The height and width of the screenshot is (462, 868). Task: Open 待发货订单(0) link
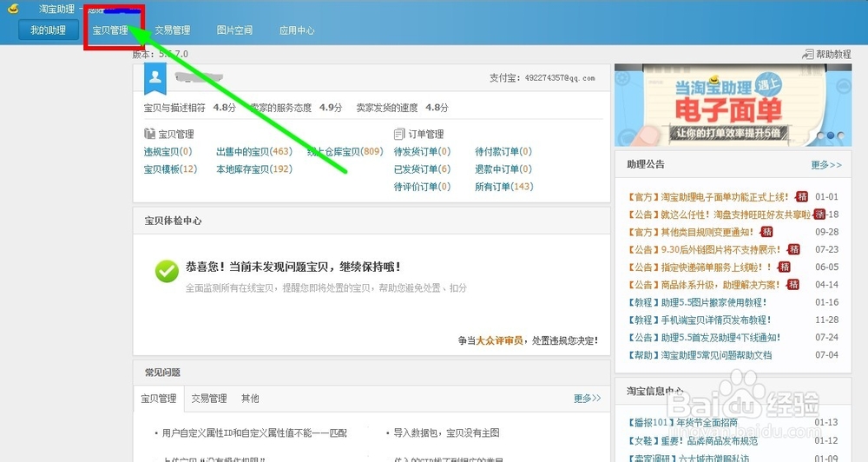[x=423, y=151]
